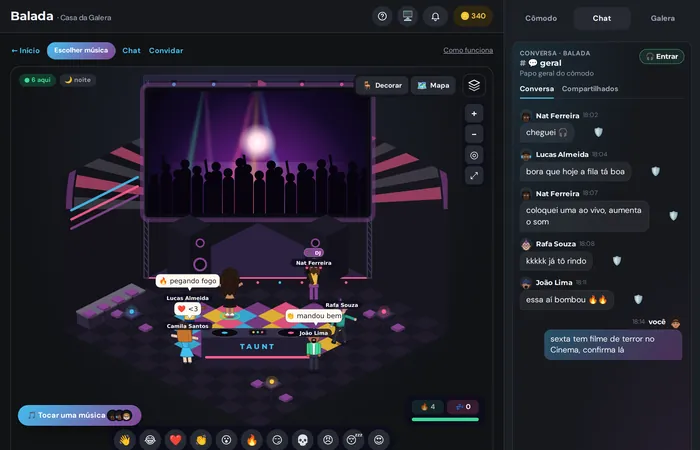The height and width of the screenshot is (450, 700).
Task: Open the Compartilhados sub-tab
Action: click(590, 89)
